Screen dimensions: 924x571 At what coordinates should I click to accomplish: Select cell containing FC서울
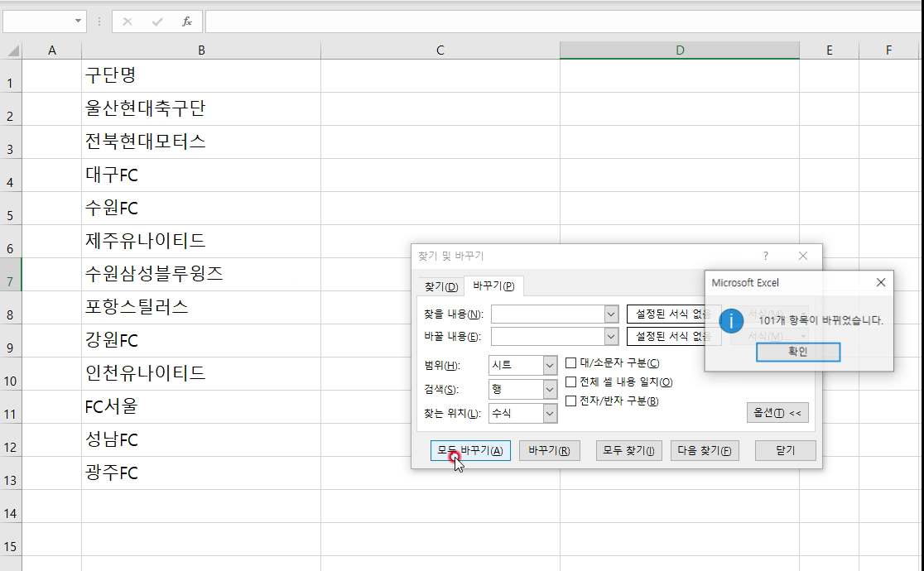[x=201, y=406]
